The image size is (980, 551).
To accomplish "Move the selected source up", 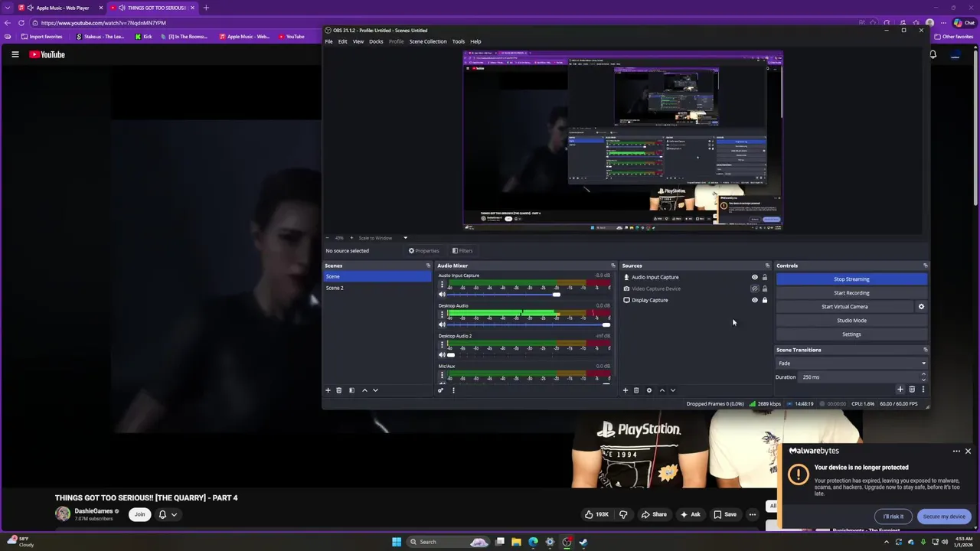I will [662, 390].
